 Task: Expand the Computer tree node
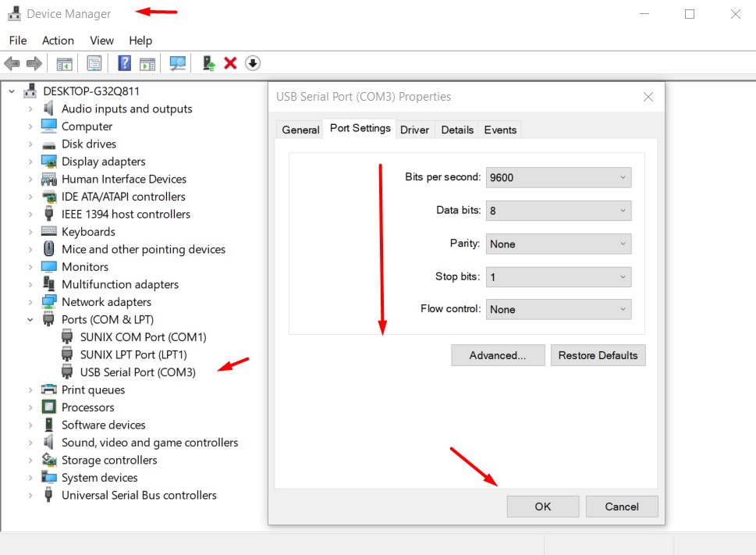coord(30,126)
